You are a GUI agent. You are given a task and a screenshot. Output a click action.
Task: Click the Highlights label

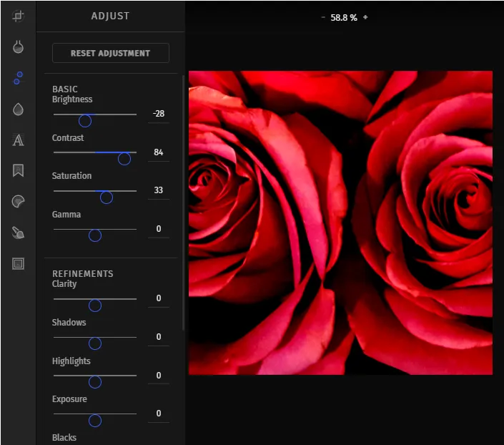tap(71, 361)
